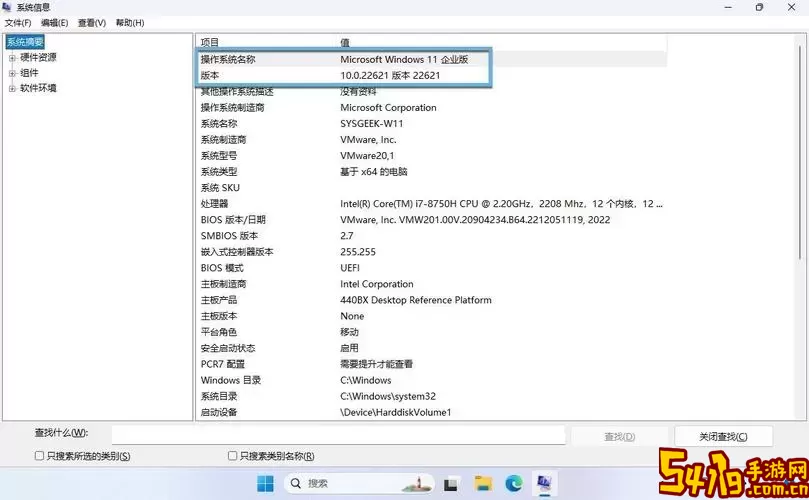Viewport: 809px width, 500px height.
Task: Select the 硬件资源 tree label
Action: [x=38, y=57]
